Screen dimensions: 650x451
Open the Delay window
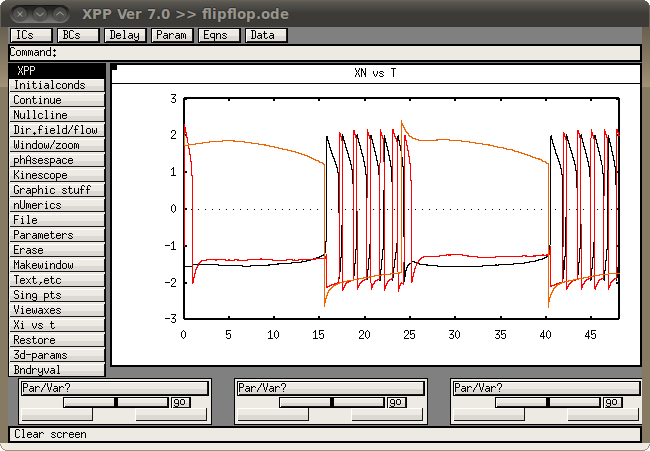tap(125, 35)
